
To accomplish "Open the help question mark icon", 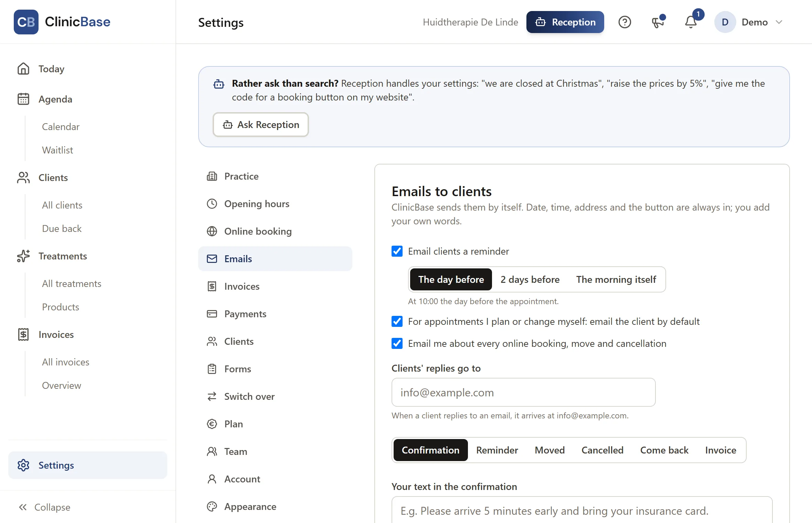I will tap(624, 22).
